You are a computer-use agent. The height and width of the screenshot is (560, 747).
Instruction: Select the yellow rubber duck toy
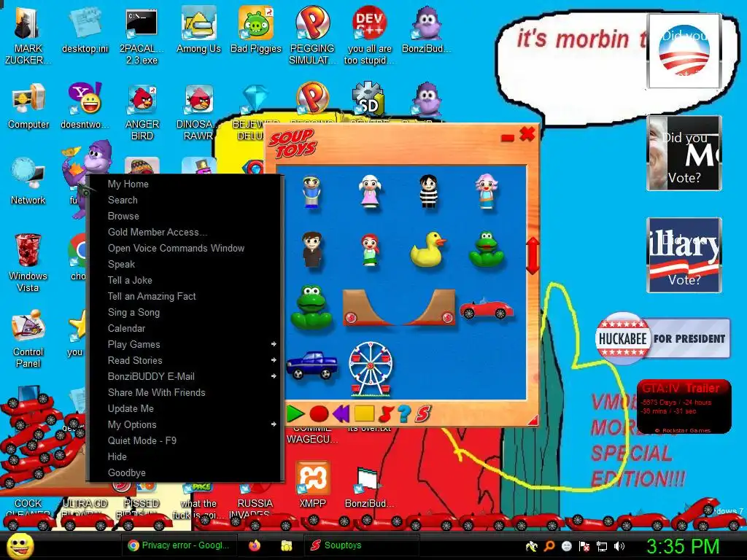pyautogui.click(x=427, y=249)
